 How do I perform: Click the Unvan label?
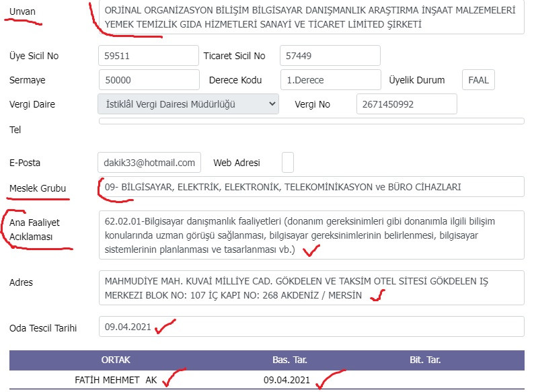[22, 11]
